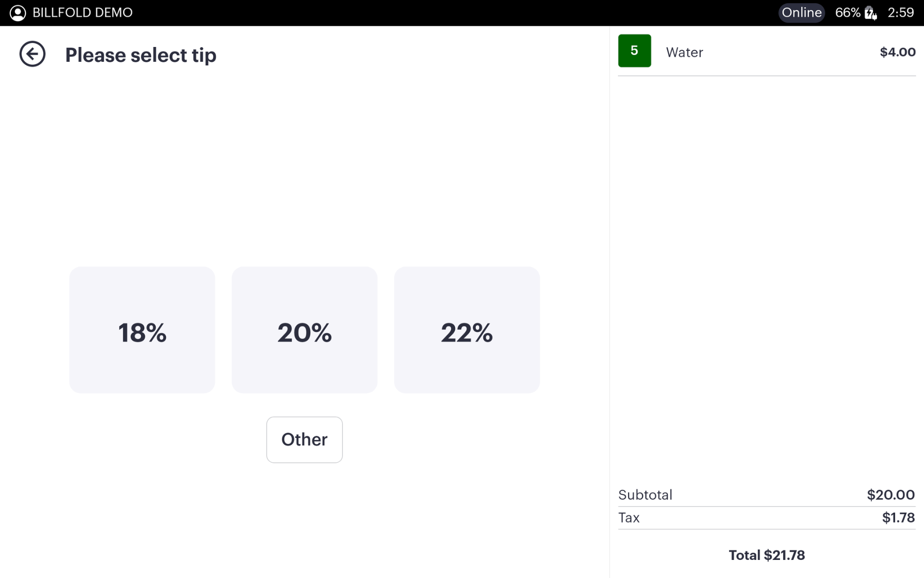This screenshot has width=924, height=578.
Task: Click the Tax label
Action: pos(629,517)
